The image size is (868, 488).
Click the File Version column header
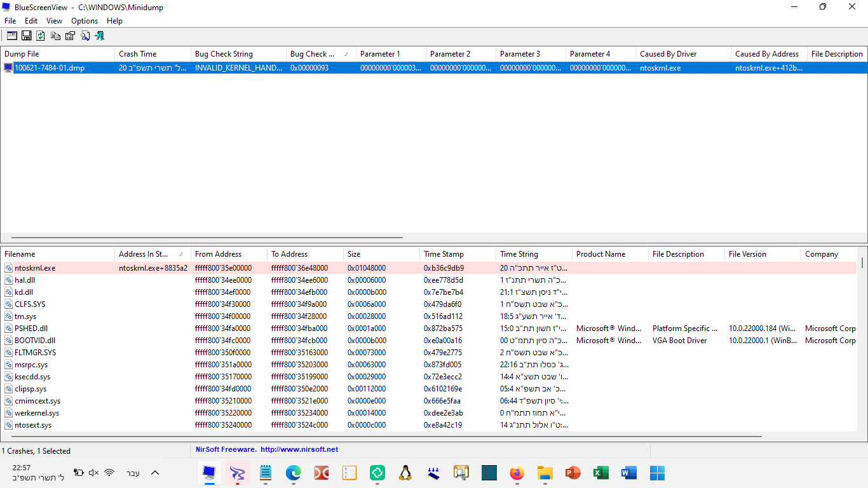[763, 254]
